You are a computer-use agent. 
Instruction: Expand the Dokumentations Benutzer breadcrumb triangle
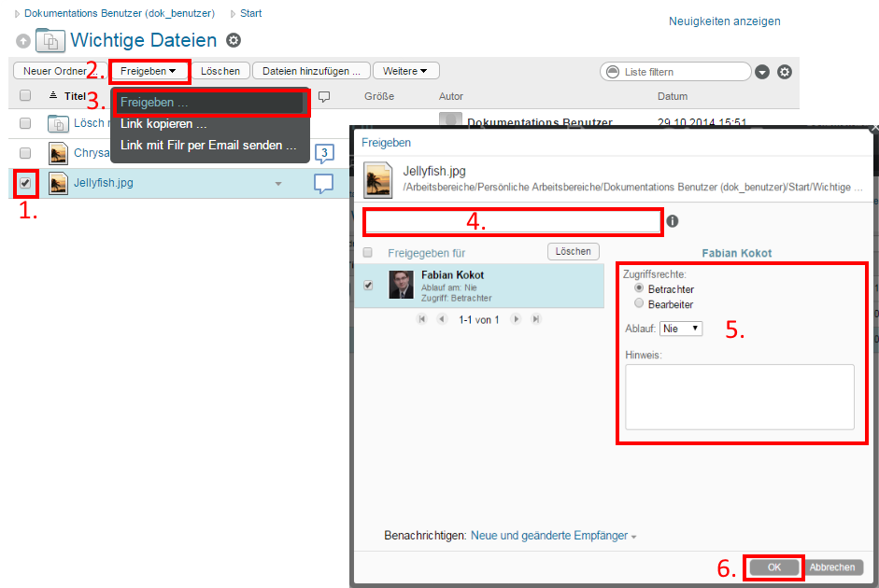click(x=17, y=14)
